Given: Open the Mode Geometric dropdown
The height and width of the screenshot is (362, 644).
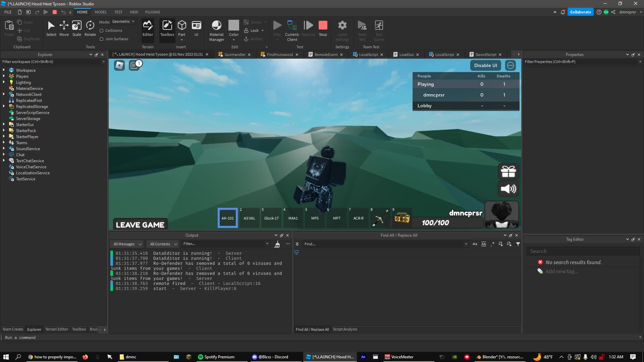Looking at the screenshot, I should (x=123, y=21).
